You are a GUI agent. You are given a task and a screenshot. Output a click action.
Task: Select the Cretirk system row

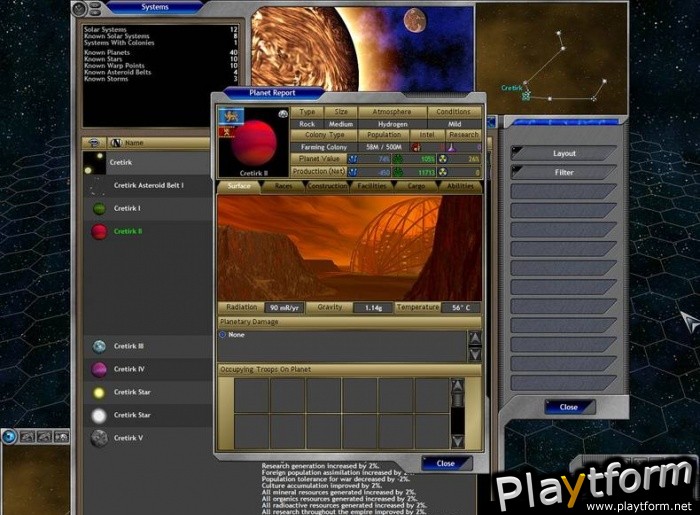147,163
